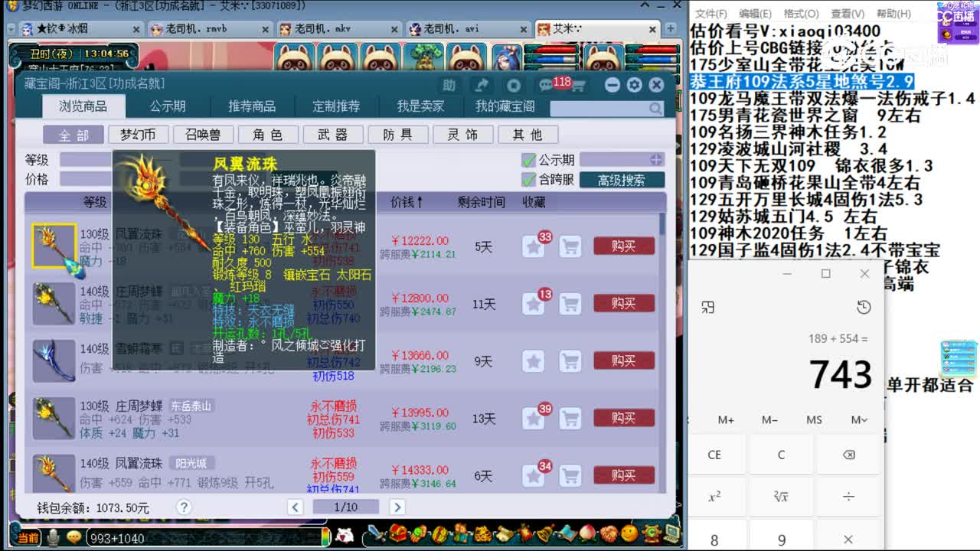Favorite the 12222.00 listing with star icon

coord(534,246)
